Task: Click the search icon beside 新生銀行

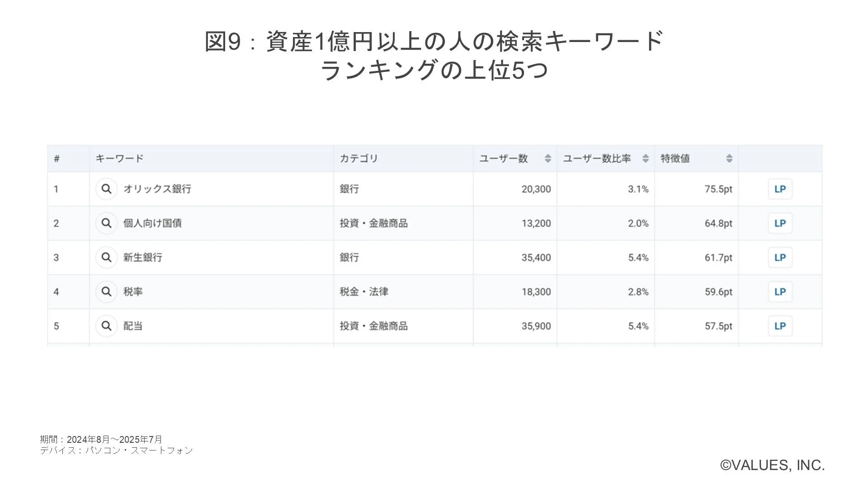Action: (x=107, y=258)
